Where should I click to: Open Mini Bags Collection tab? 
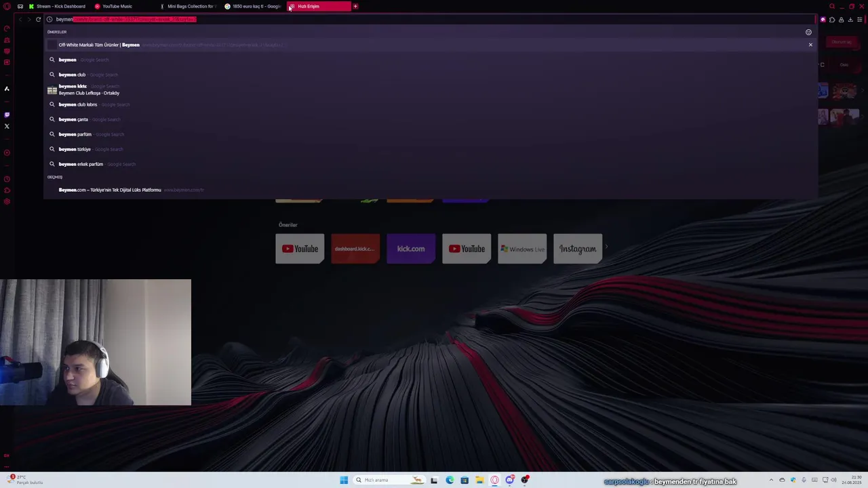pyautogui.click(x=187, y=6)
